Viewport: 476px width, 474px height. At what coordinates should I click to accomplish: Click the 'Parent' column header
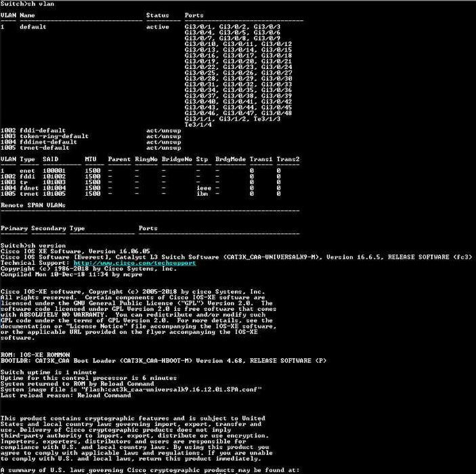(119, 159)
